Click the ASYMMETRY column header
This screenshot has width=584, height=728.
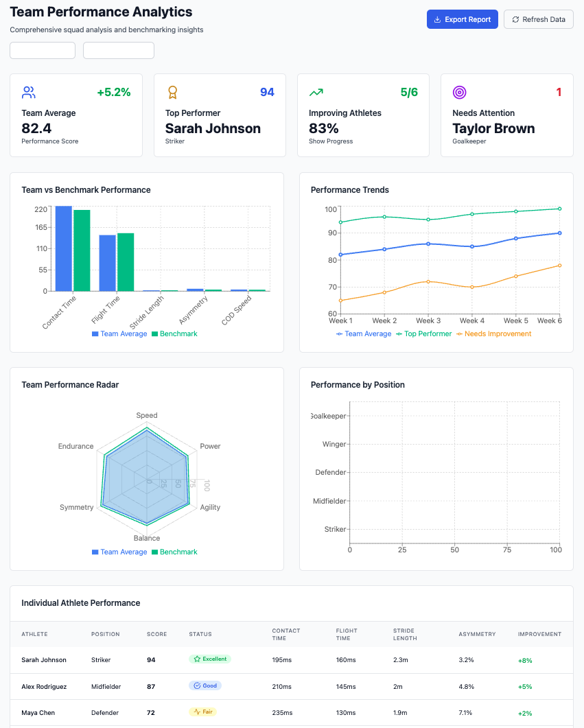tap(477, 634)
